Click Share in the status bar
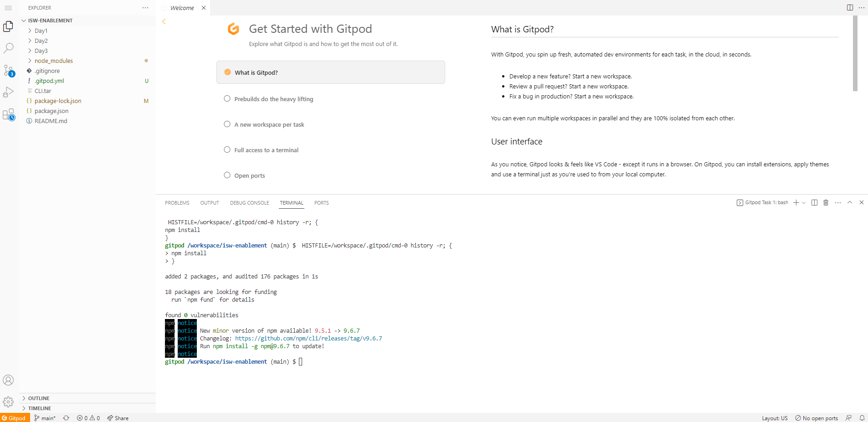The image size is (868, 422). point(118,418)
